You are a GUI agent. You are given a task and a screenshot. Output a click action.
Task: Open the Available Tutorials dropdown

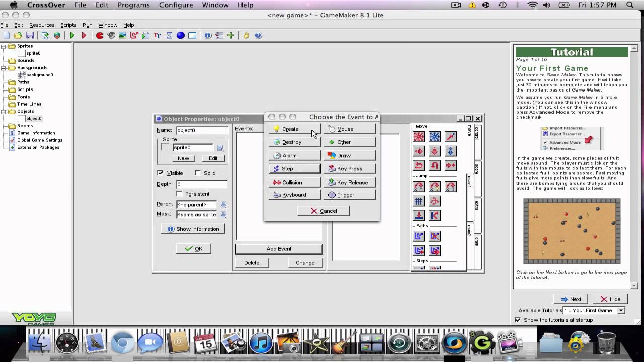coord(621,310)
